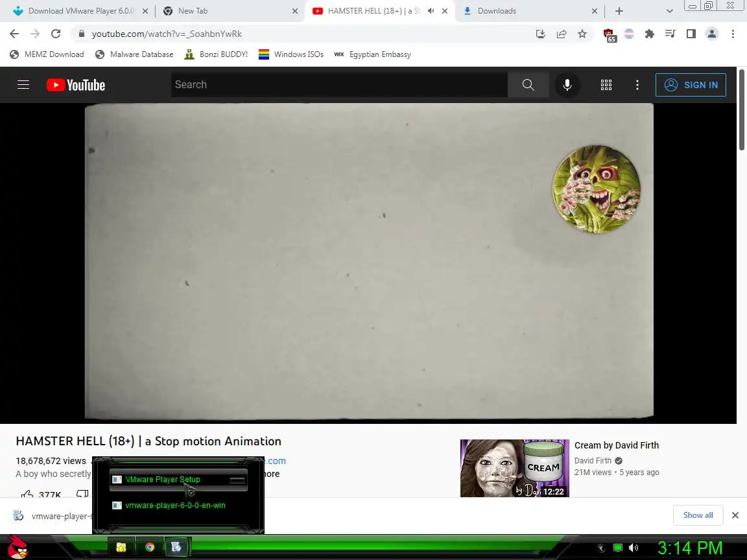Close the downloads bar

pos(735,515)
